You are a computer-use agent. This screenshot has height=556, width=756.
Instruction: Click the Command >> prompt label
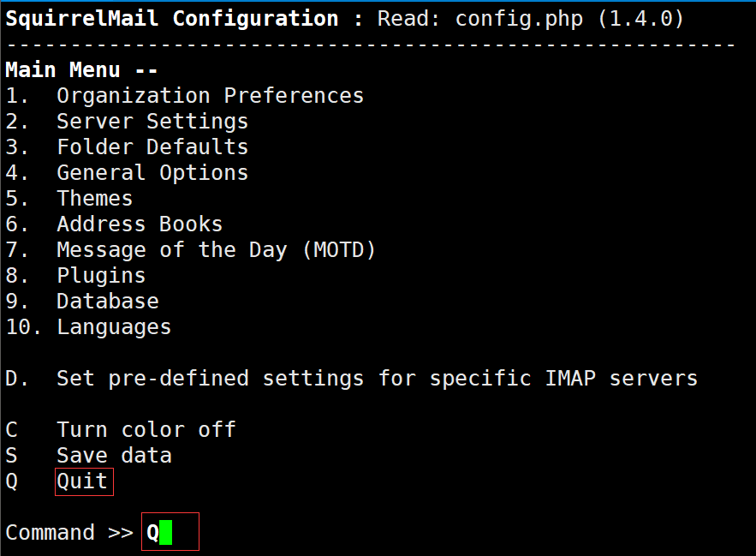[68, 533]
